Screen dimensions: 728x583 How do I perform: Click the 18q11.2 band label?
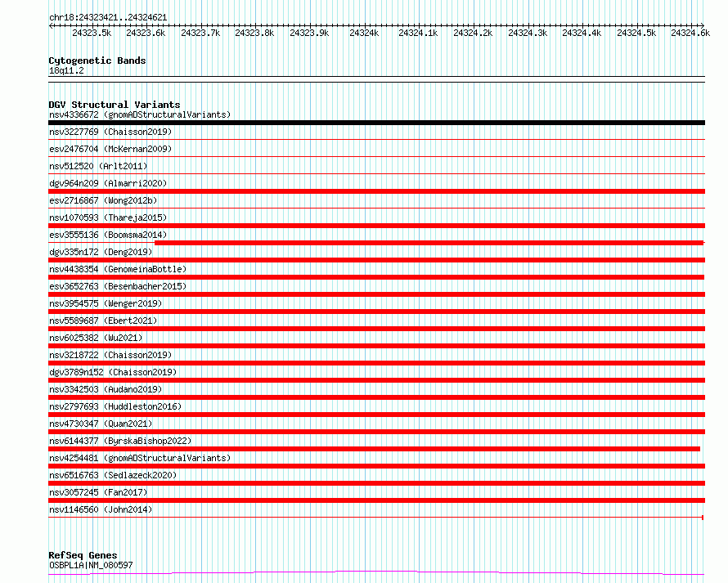click(x=66, y=70)
